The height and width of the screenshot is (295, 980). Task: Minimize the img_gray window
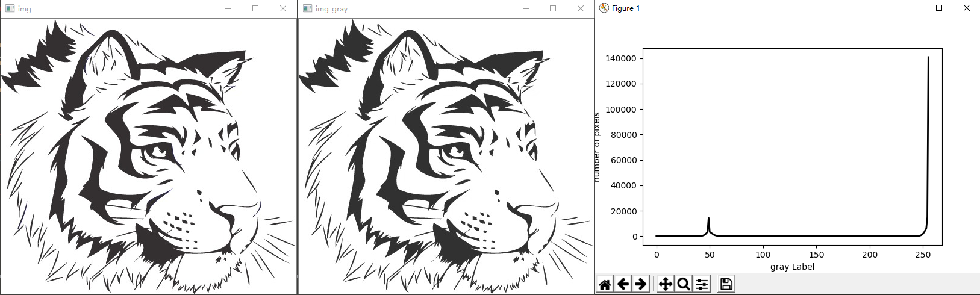tap(525, 8)
